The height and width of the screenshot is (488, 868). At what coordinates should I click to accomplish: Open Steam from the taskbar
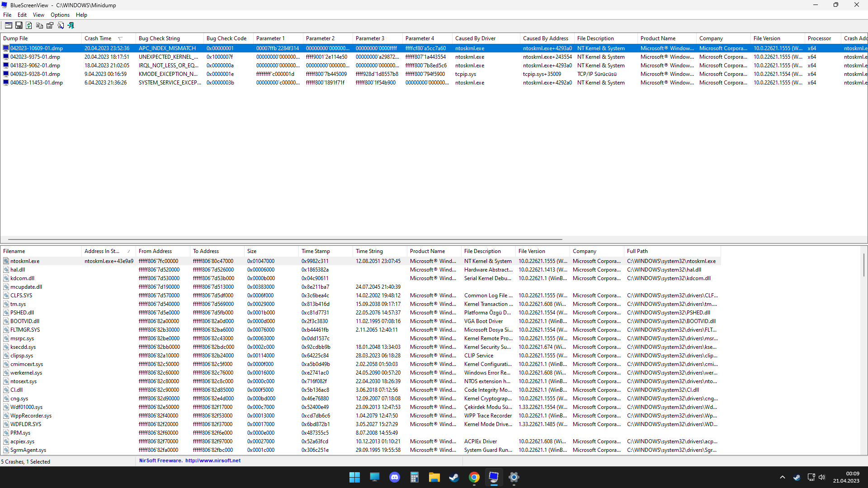454,477
